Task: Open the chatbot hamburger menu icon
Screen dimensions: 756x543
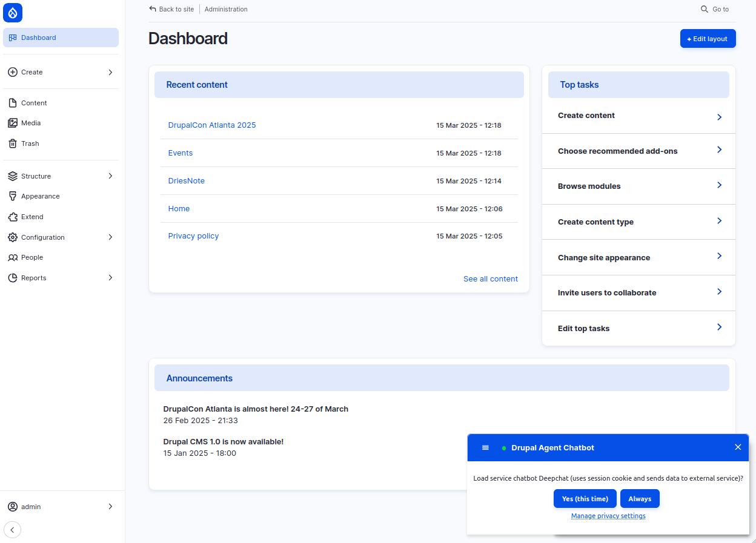Action: [x=485, y=448]
